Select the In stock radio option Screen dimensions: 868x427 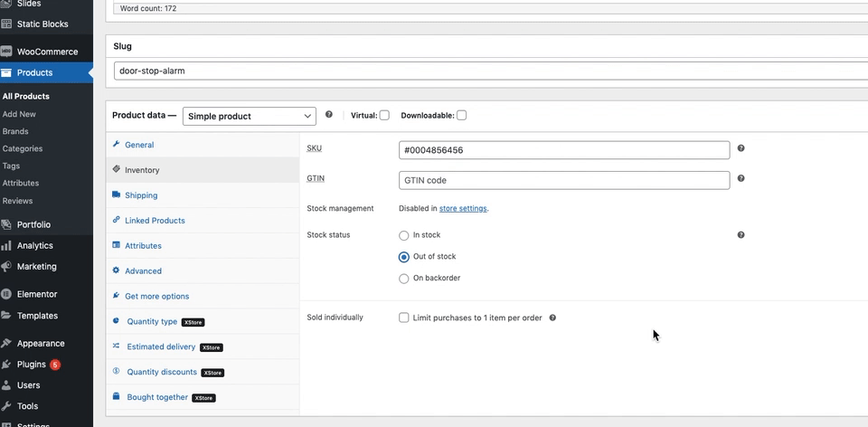point(404,235)
